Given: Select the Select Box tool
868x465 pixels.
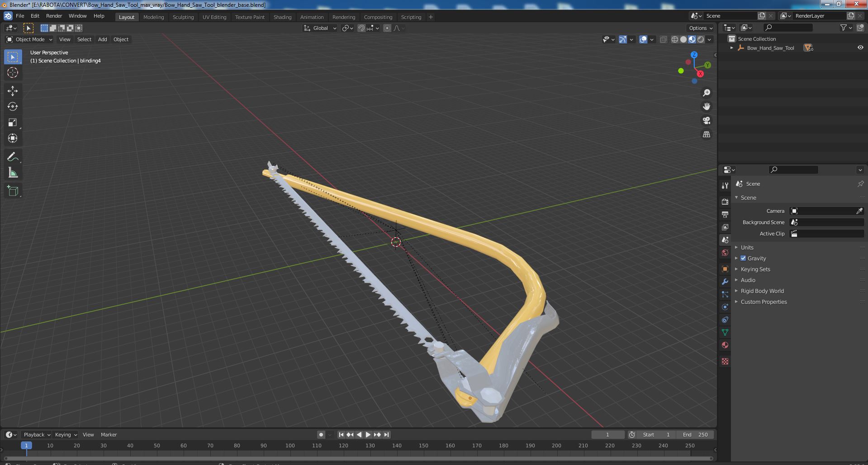Looking at the screenshot, I should tap(13, 57).
